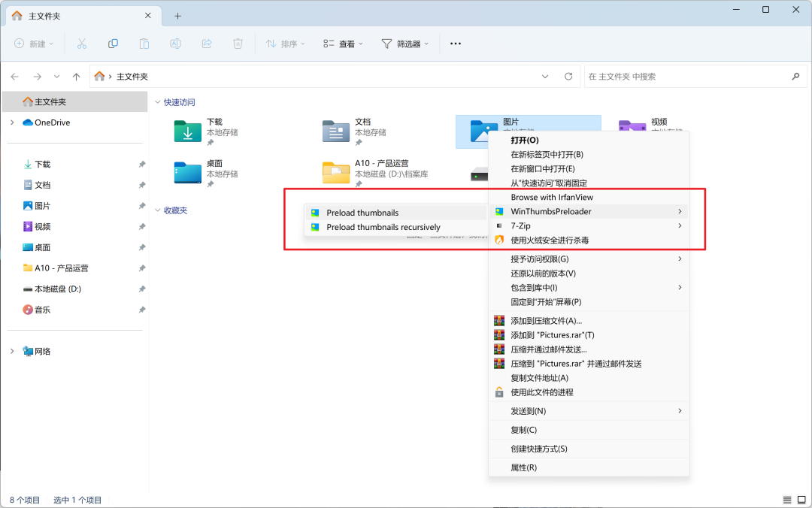Click the Refresh button in the address bar
The width and height of the screenshot is (812, 508).
569,76
